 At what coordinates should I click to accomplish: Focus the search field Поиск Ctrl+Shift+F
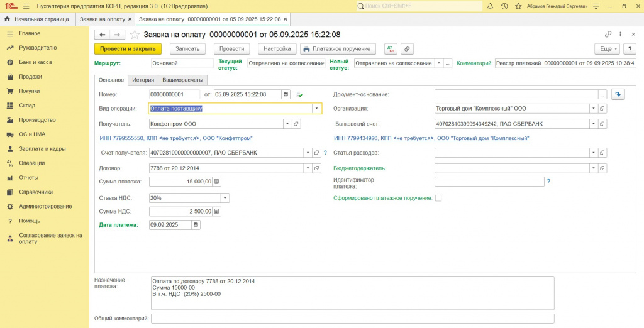(419, 6)
